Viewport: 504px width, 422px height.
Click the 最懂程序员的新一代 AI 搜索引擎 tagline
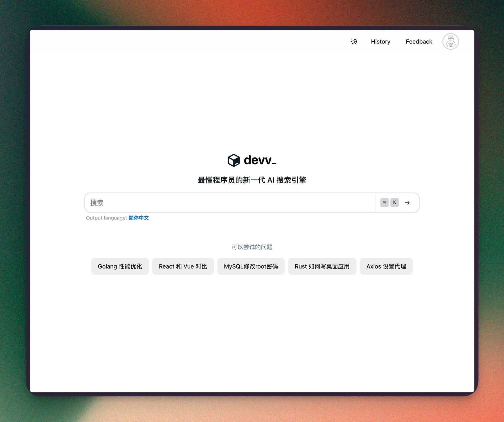click(x=252, y=180)
